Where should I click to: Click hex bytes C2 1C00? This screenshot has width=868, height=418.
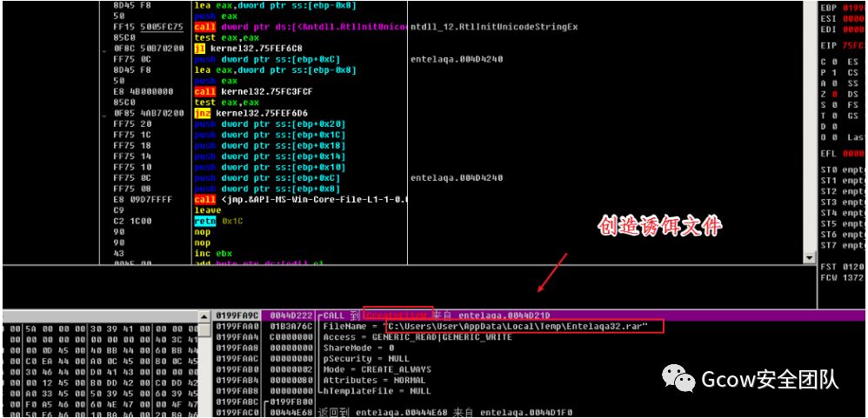click(x=131, y=221)
